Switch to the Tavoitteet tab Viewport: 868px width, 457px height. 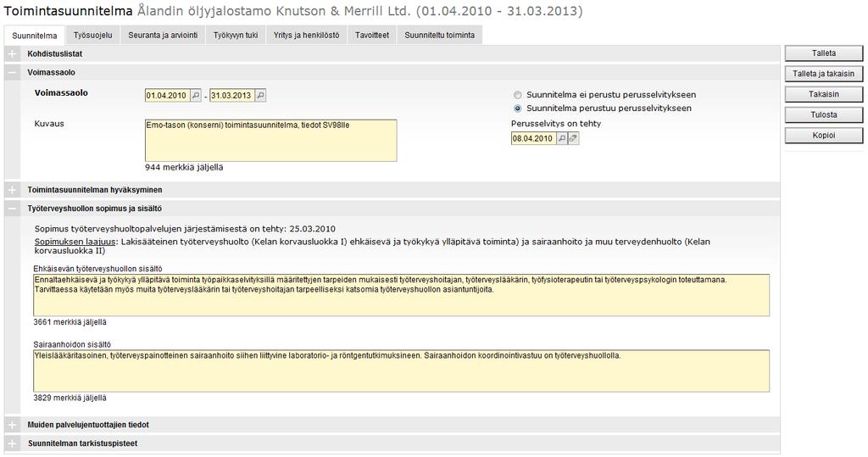[372, 35]
